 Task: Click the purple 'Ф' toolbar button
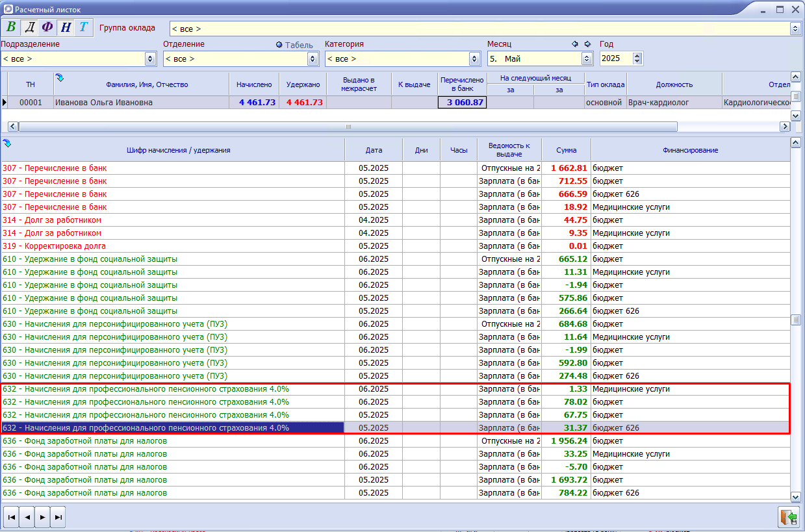point(47,27)
